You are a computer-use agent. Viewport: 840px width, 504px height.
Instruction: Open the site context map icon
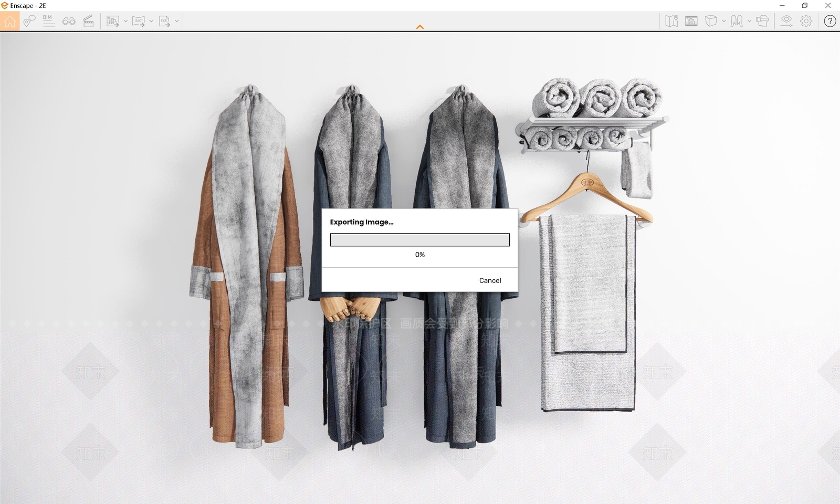[671, 21]
